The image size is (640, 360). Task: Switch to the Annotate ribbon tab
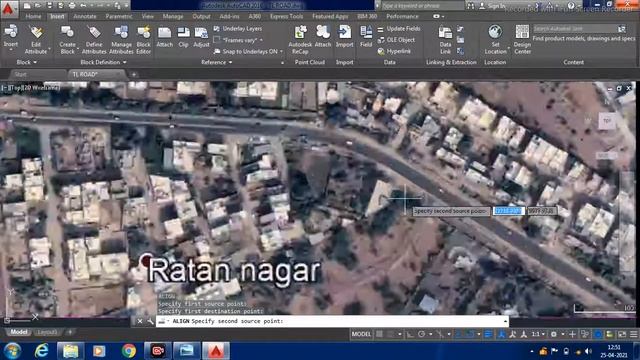pos(84,16)
